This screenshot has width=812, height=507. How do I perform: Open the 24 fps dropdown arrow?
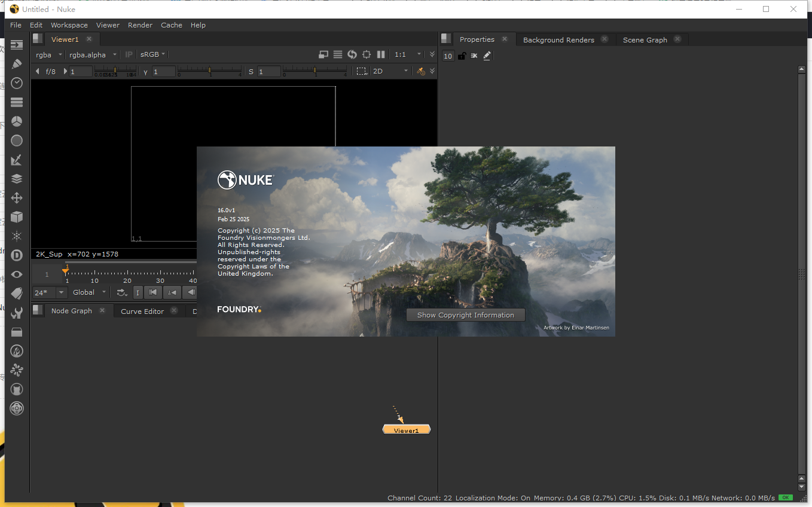tap(60, 292)
